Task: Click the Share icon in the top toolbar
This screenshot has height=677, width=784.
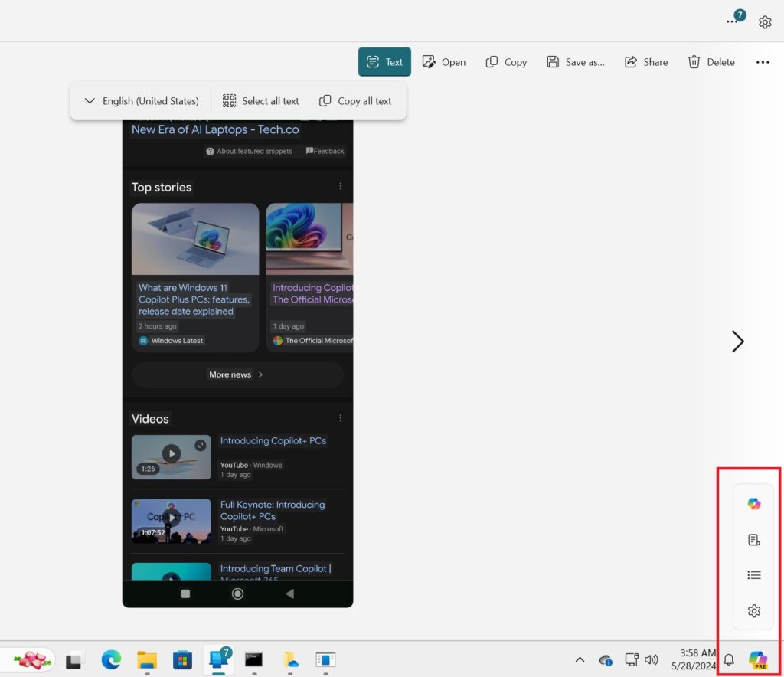Action: click(645, 62)
